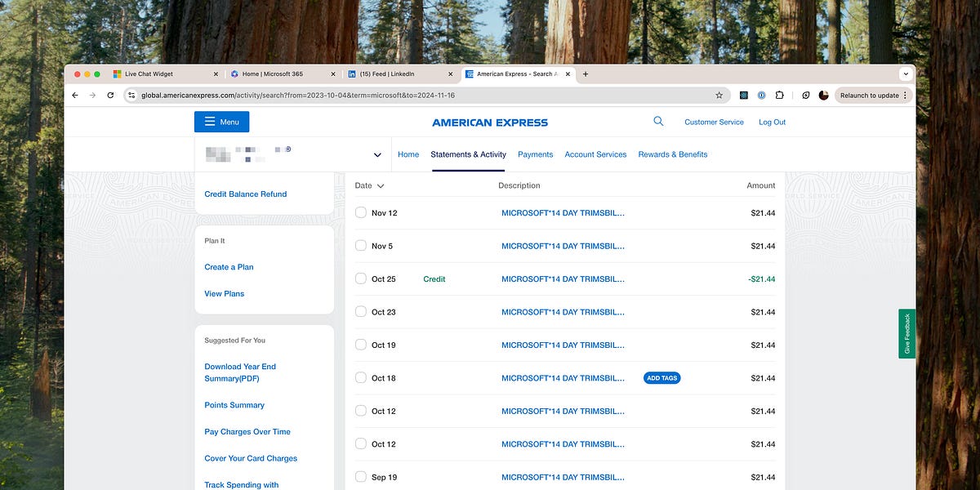Click the browser forward arrow
The image size is (980, 490).
[x=92, y=96]
